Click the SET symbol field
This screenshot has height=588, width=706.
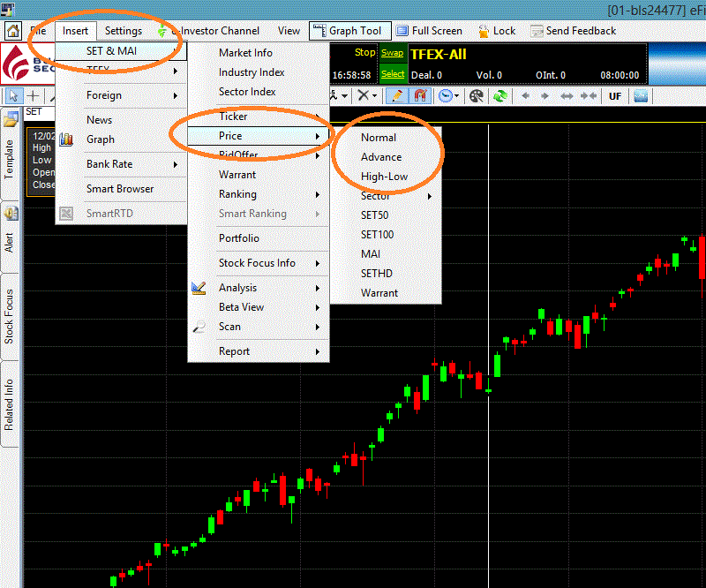tap(39, 112)
